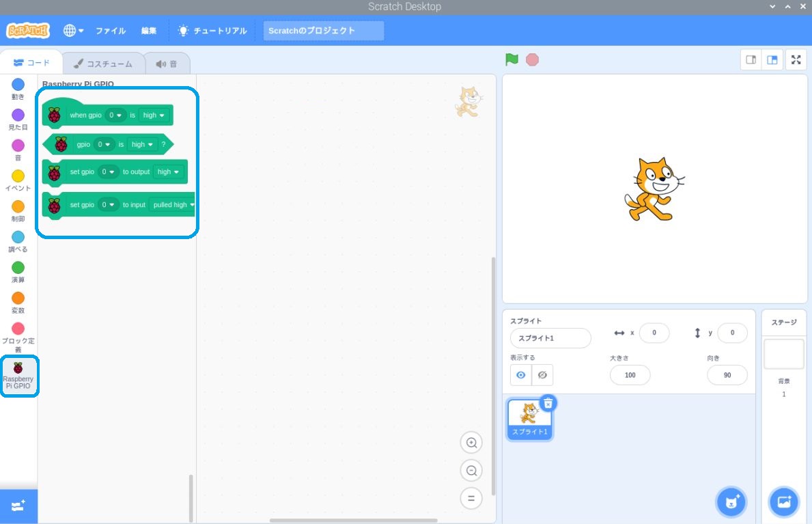
Task: Click the sprite name field スプライト1
Action: pyautogui.click(x=550, y=338)
